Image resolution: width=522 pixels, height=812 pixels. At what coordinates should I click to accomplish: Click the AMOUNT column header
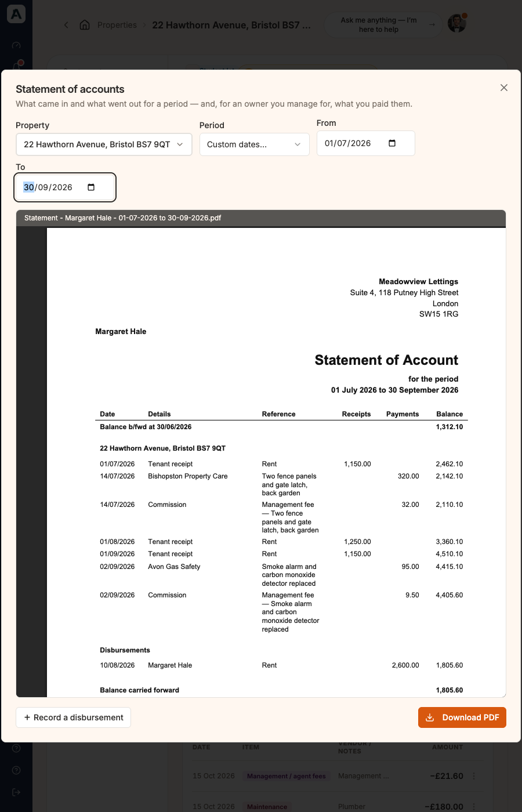click(x=447, y=747)
